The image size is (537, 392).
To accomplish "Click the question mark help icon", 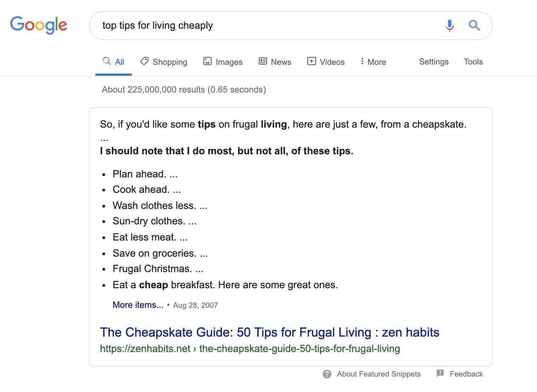I will coord(327,374).
